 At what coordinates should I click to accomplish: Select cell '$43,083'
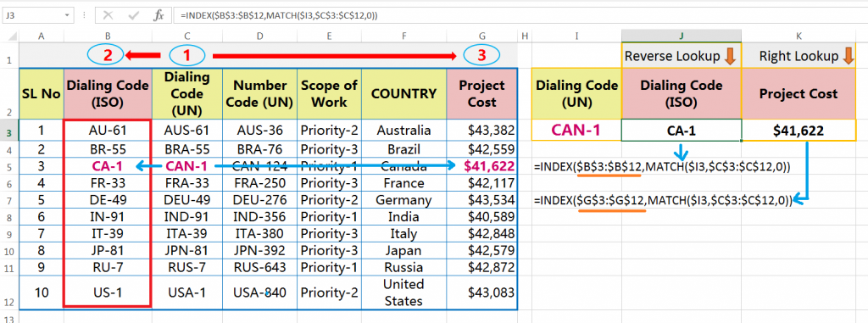482,292
